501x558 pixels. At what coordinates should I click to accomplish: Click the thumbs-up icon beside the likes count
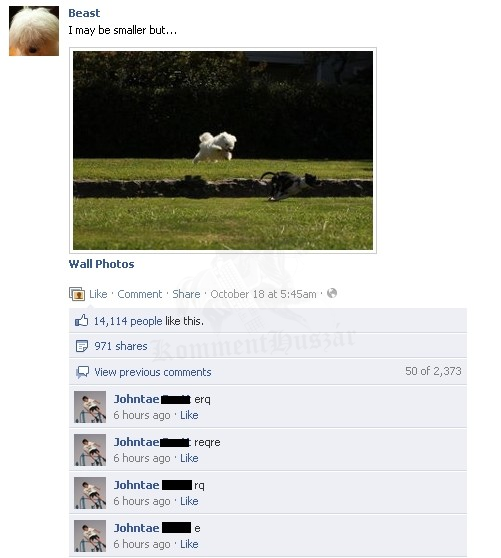tap(81, 321)
